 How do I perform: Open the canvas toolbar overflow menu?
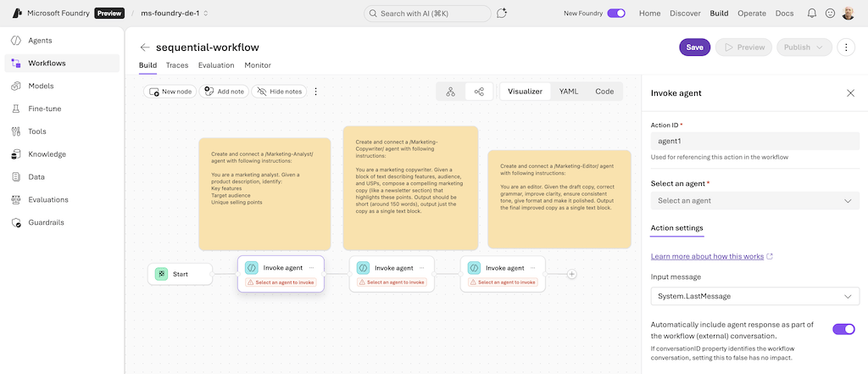[x=316, y=92]
